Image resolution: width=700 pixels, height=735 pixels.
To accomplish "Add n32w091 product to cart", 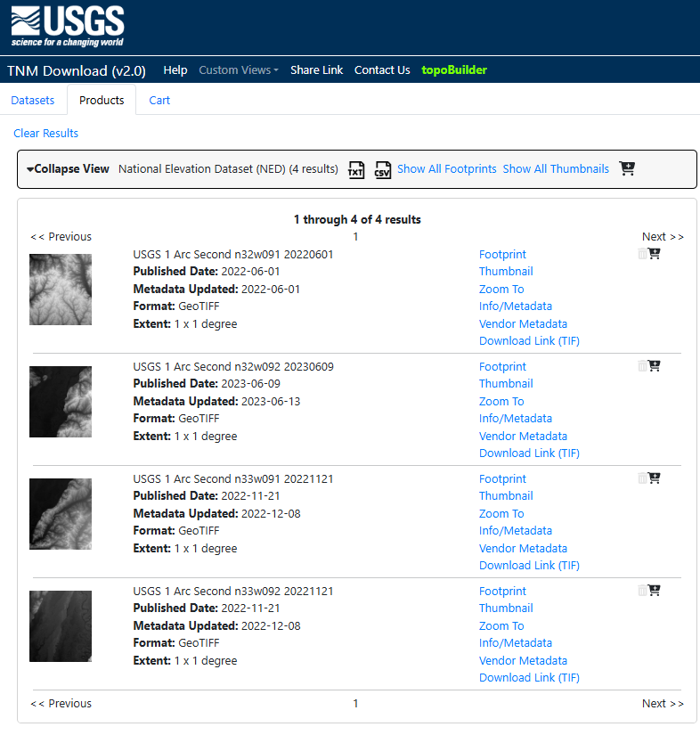I will tap(654, 254).
